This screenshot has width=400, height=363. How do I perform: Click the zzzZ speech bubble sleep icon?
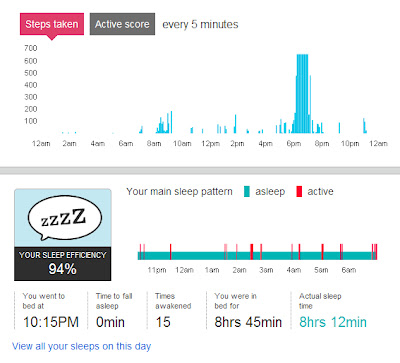(65, 217)
